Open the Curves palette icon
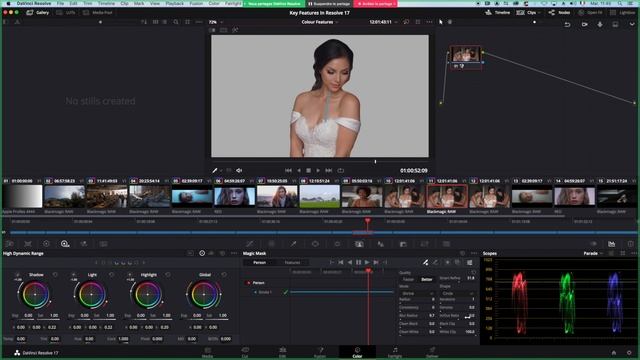 (250, 244)
